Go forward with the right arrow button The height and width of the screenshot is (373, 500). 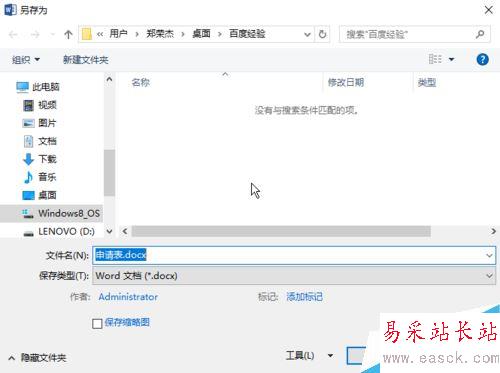click(35, 34)
